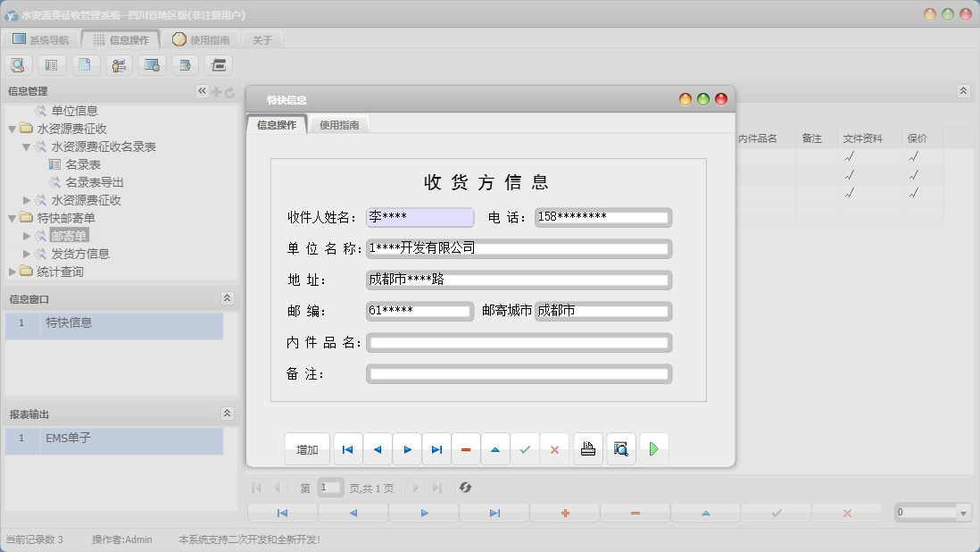The height and width of the screenshot is (552, 980).
Task: Confirm the record with the green checkmark
Action: tap(525, 449)
